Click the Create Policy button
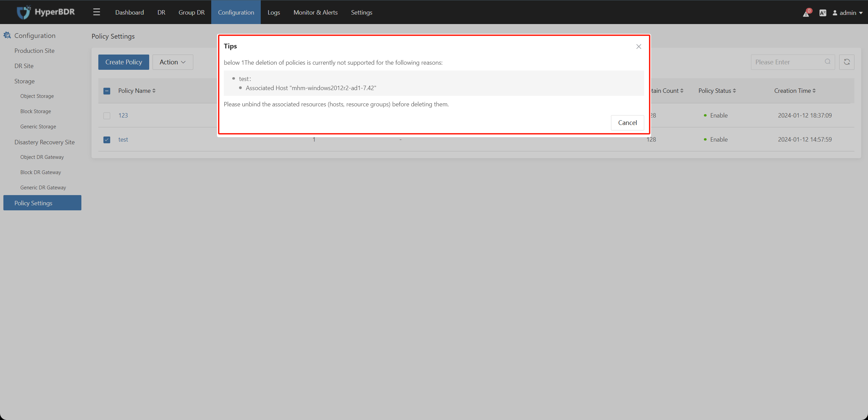The image size is (868, 420). (x=123, y=62)
